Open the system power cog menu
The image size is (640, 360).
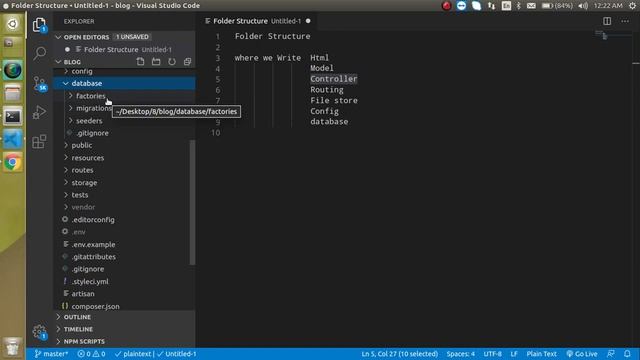click(x=633, y=6)
